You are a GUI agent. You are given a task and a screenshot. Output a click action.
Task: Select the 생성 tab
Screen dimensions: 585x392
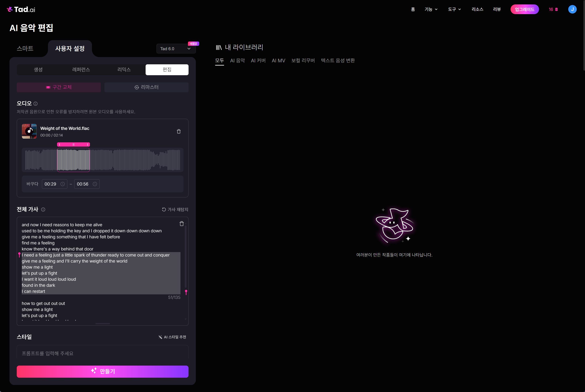[x=38, y=70]
